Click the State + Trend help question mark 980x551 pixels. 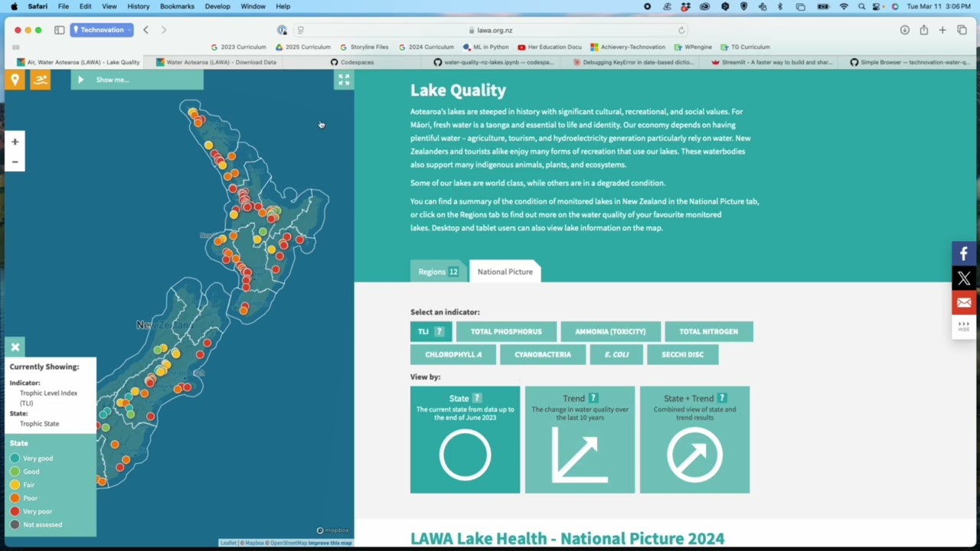point(722,398)
